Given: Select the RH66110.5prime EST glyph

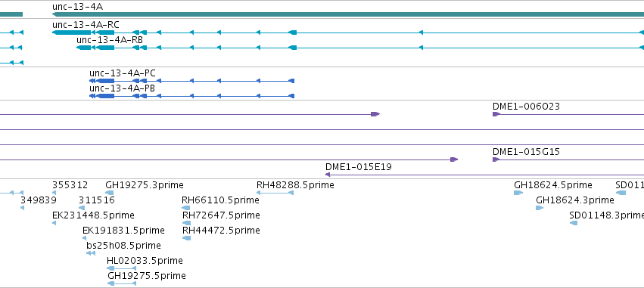Looking at the screenshot, I should point(186,208).
